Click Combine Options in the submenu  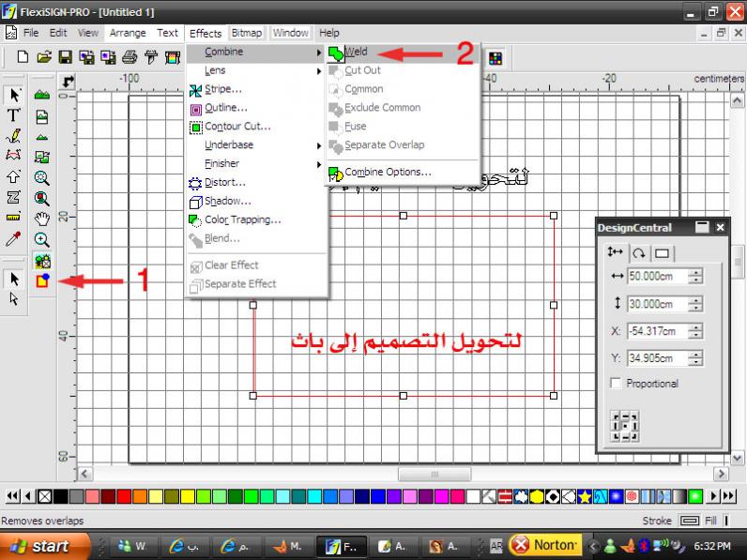click(388, 173)
